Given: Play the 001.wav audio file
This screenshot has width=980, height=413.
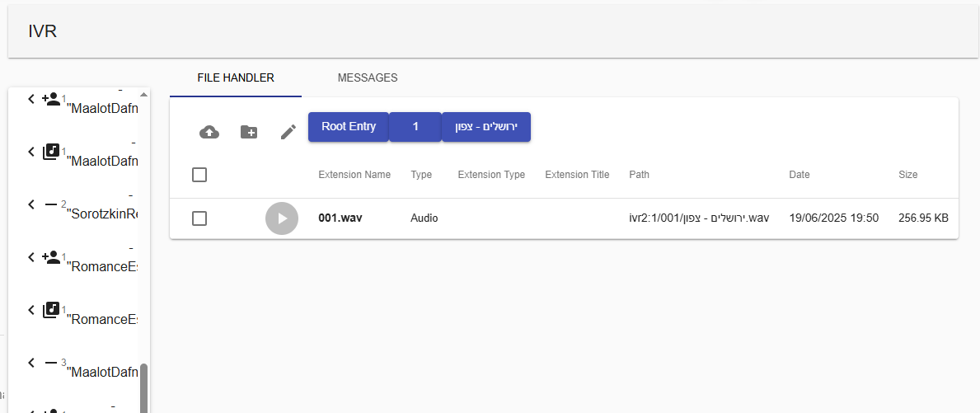Looking at the screenshot, I should click(282, 218).
